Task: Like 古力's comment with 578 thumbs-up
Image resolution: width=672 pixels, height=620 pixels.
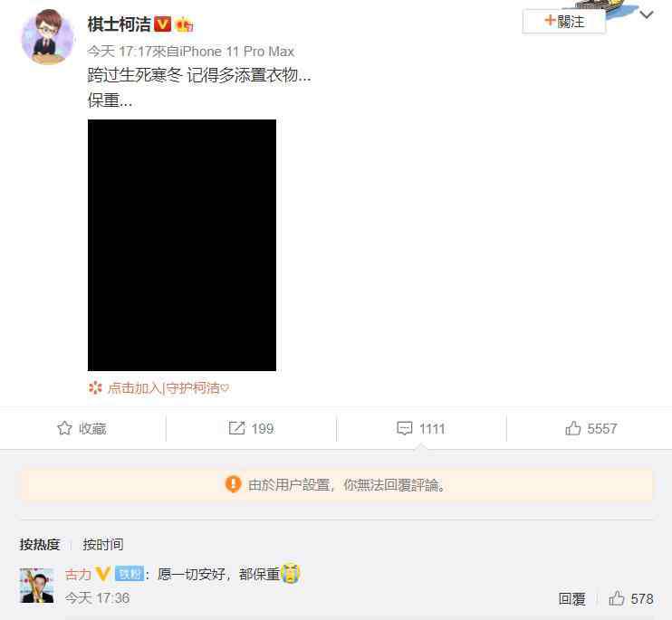Action: (x=617, y=598)
